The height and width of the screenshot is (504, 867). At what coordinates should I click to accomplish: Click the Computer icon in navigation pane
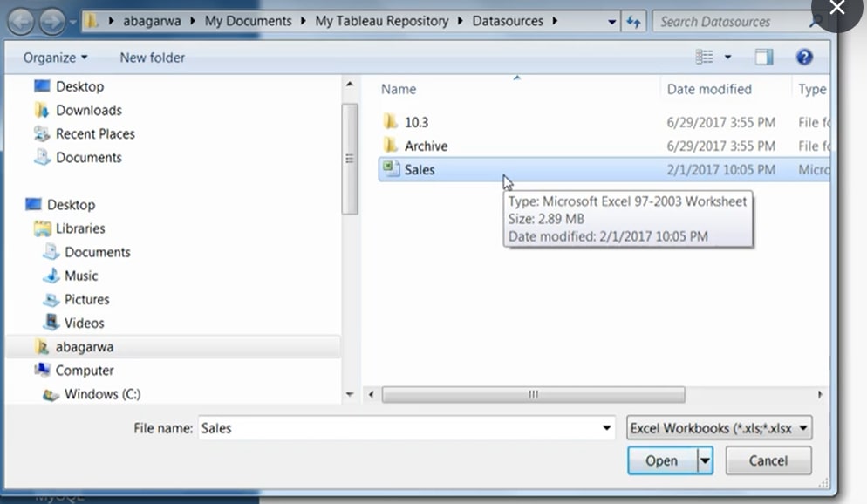42,370
